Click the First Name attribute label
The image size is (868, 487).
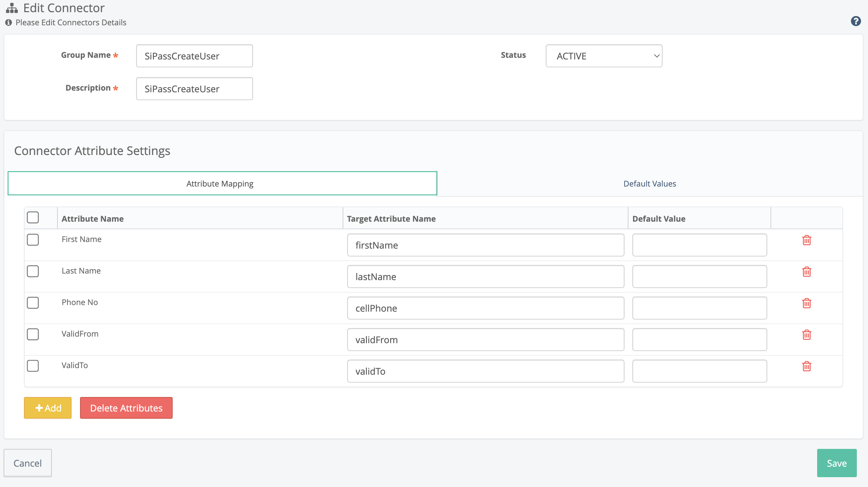click(81, 239)
